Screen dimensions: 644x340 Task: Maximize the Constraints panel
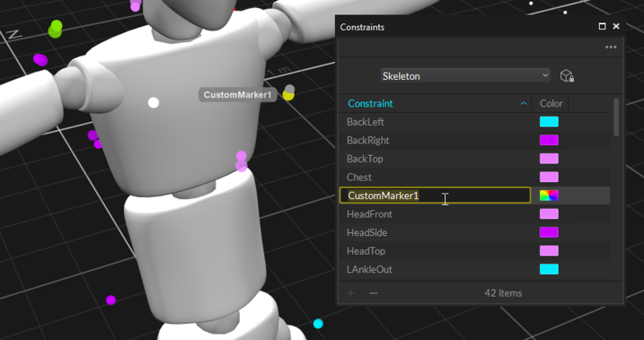pyautogui.click(x=602, y=27)
